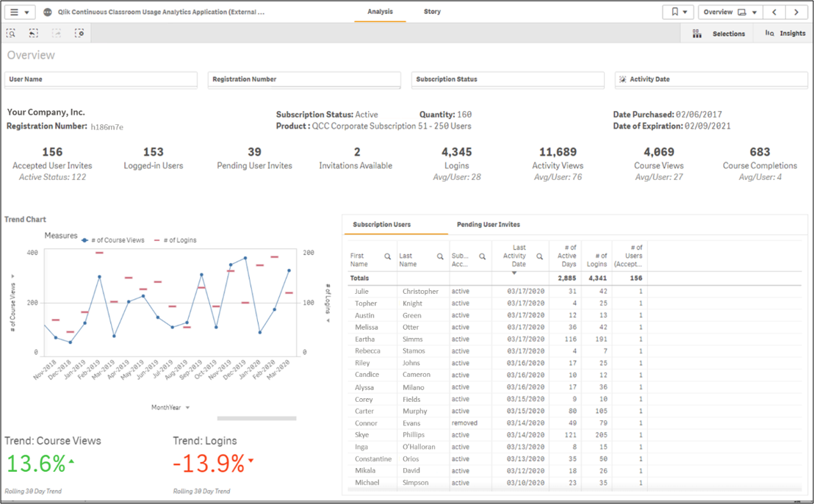Go to the previous sheet arrow
814x504 pixels.
pos(774,12)
